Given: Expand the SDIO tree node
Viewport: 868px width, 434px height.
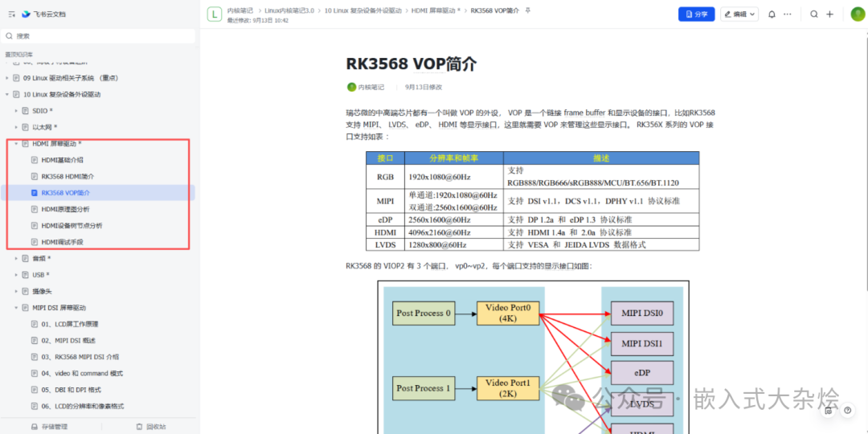Looking at the screenshot, I should 16,111.
